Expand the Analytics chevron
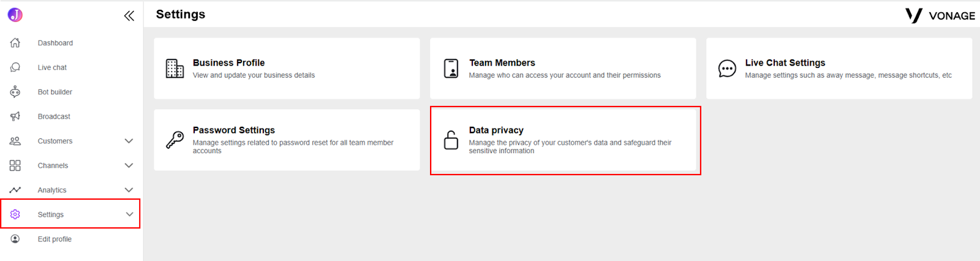Screen dimensions: 980x261 [x=129, y=190]
